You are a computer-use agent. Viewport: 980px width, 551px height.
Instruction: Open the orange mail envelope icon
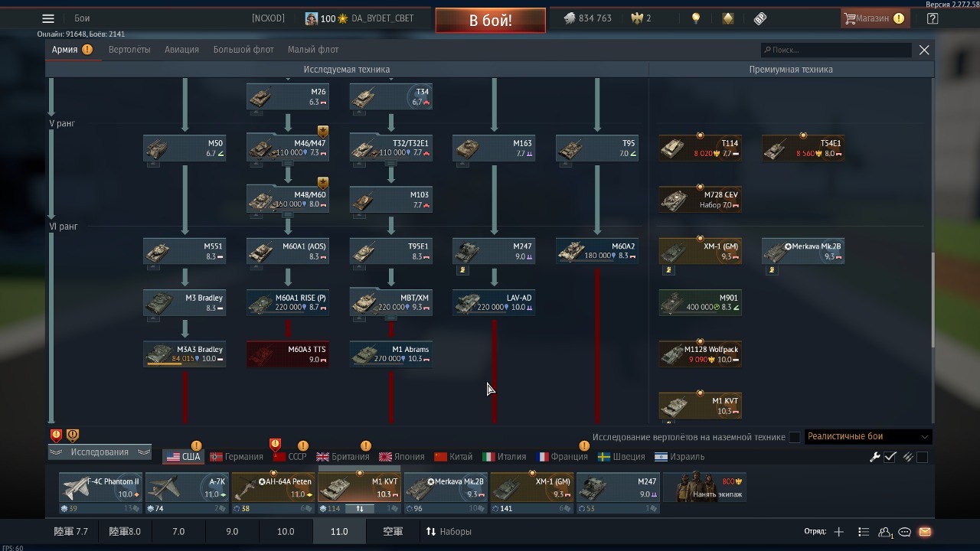[925, 532]
